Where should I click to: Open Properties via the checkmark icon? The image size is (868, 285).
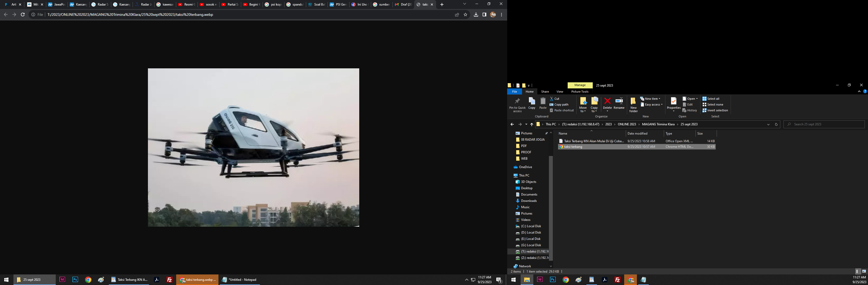click(x=673, y=101)
